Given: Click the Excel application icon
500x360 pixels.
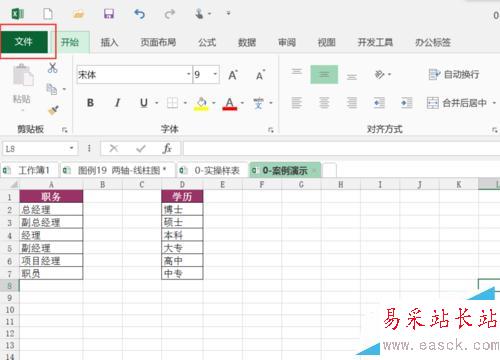Looking at the screenshot, I should point(17,14).
